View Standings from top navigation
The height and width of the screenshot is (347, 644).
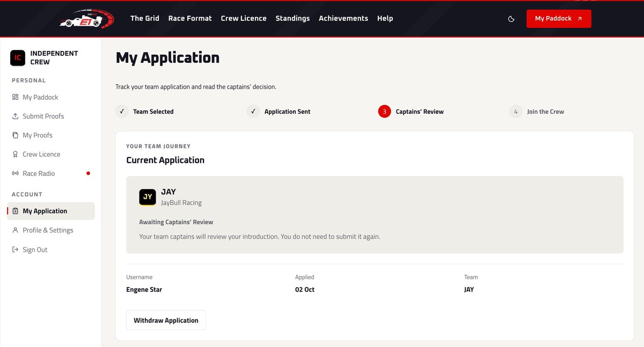click(x=292, y=18)
